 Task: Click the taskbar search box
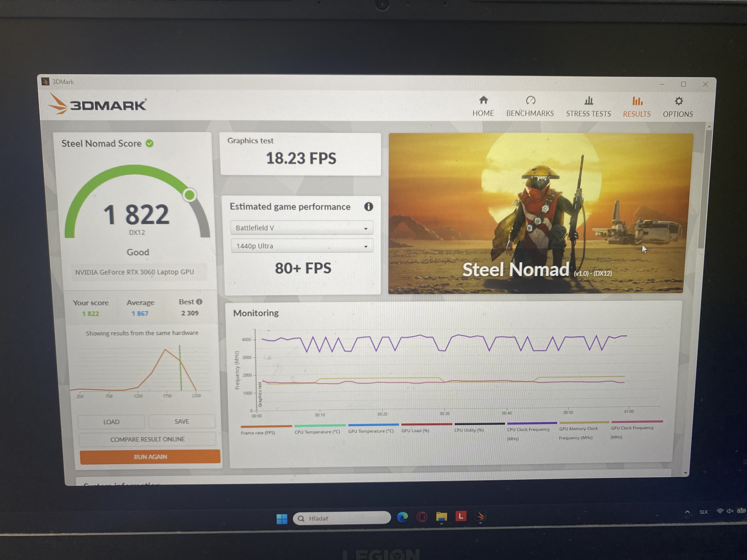click(341, 518)
